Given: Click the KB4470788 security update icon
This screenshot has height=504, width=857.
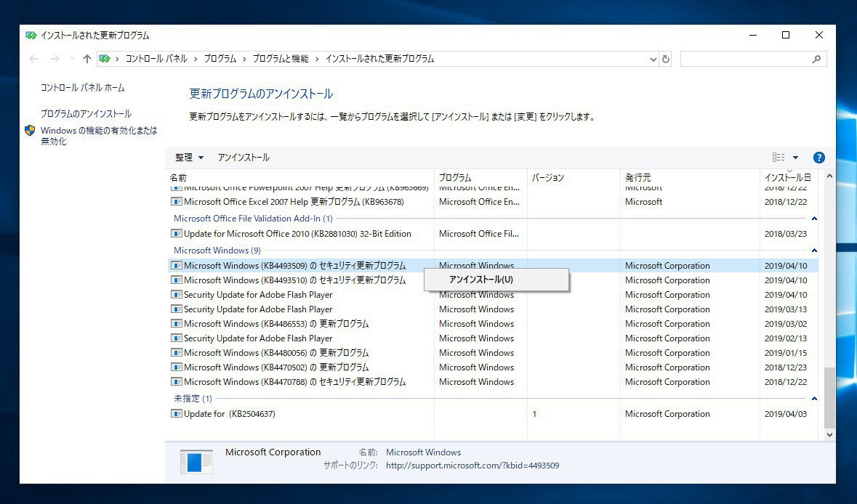Looking at the screenshot, I should point(177,382).
